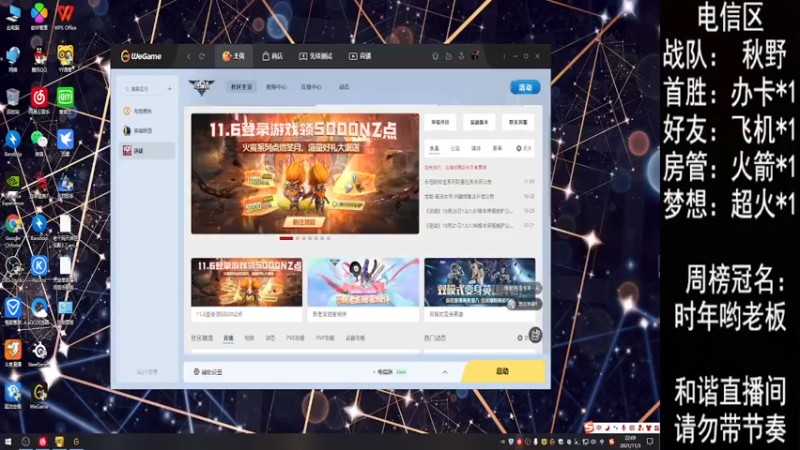Open the NetEase Cloud Music desktop icon
This screenshot has height=450, width=800.
(x=39, y=101)
